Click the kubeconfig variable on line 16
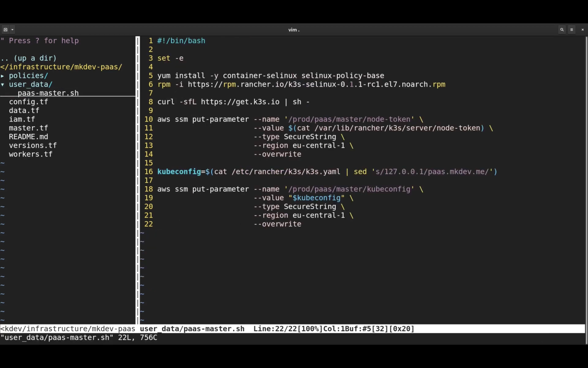Screen dimensions: 588x368 point(179,172)
